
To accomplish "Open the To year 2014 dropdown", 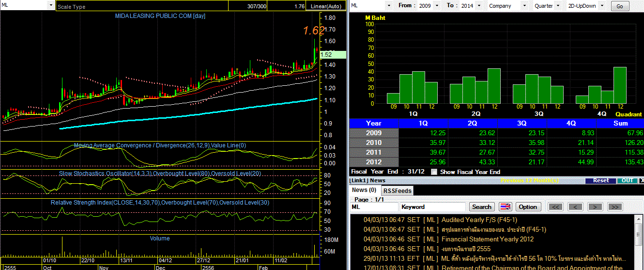I will [x=478, y=6].
